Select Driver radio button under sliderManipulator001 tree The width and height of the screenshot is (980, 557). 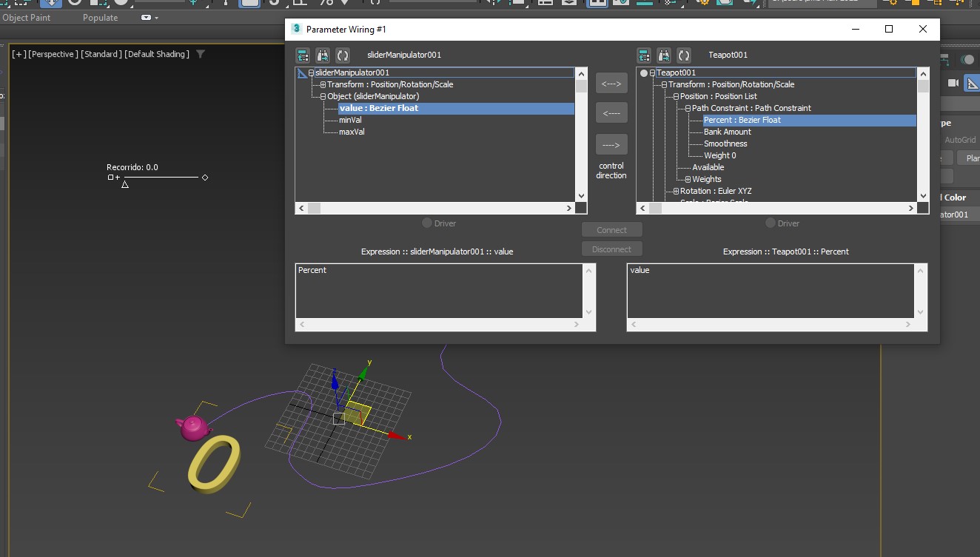pos(427,223)
